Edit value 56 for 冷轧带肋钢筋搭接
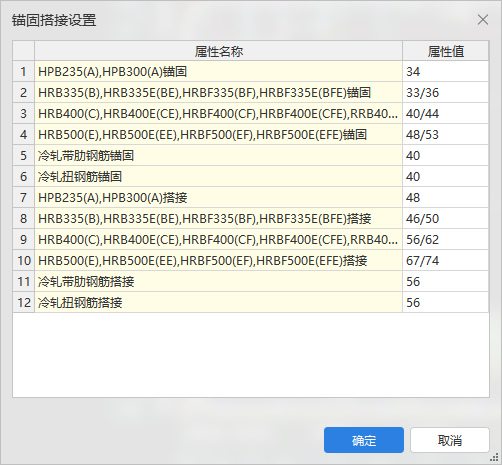Screen dimensions: 502x465 pos(446,281)
